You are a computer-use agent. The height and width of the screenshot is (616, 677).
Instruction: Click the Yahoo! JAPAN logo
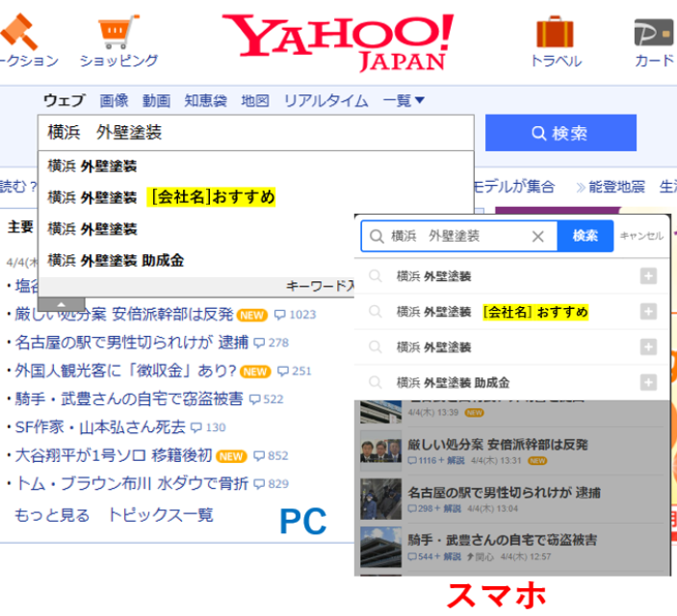point(338,40)
